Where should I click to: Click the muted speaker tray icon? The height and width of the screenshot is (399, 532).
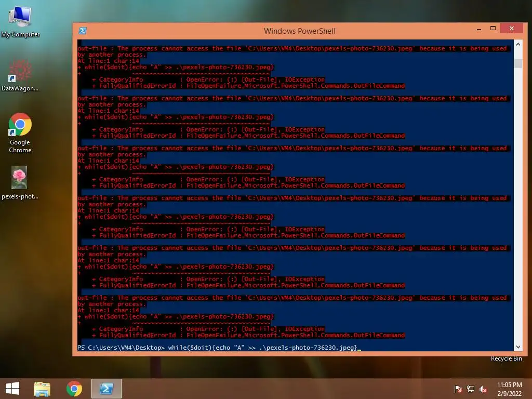[483, 389]
